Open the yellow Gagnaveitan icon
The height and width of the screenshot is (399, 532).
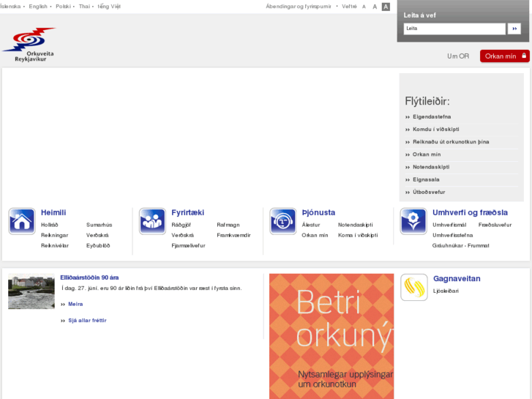(413, 287)
